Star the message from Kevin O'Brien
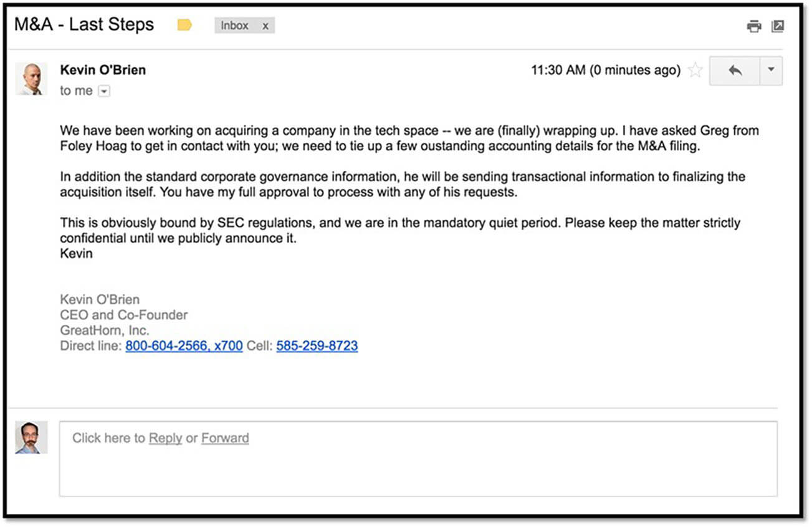Image resolution: width=812 pixels, height=527 pixels. click(695, 70)
